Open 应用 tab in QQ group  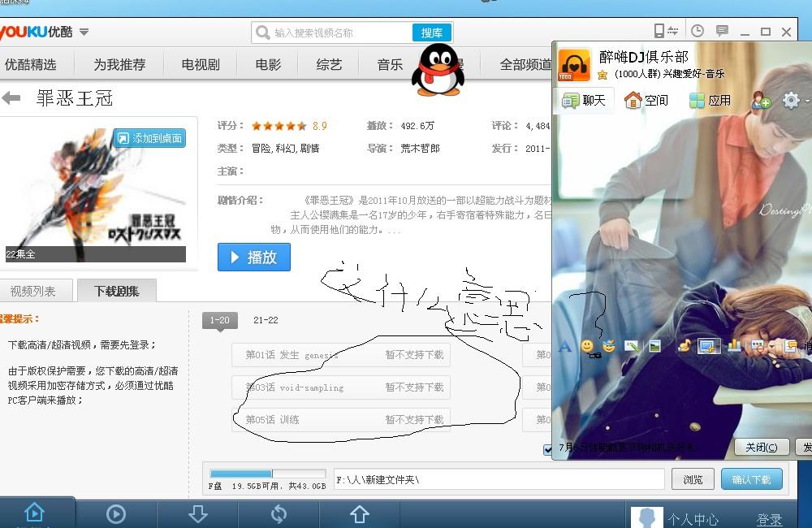click(710, 101)
